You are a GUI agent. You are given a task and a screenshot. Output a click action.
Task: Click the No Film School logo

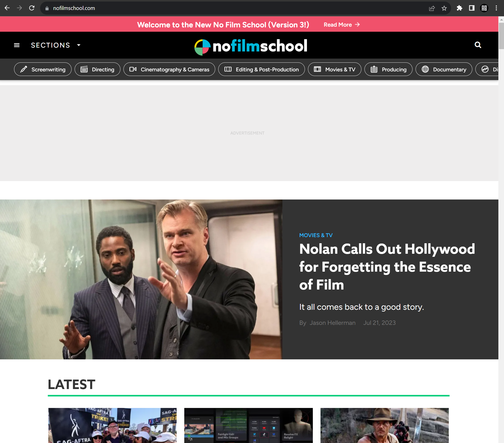pyautogui.click(x=251, y=45)
